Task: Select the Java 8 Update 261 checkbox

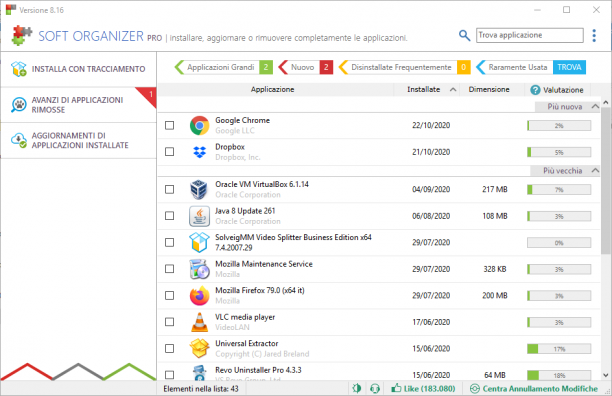Action: pos(169,216)
